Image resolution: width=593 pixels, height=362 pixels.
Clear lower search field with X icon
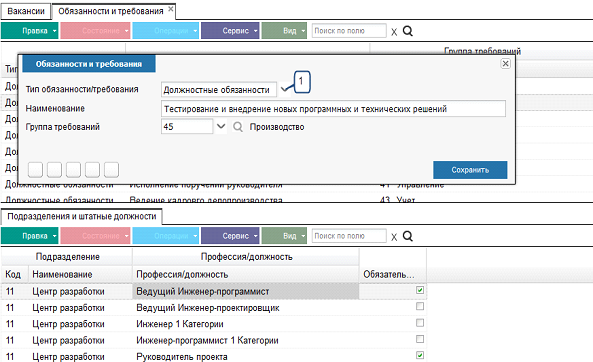(x=394, y=237)
